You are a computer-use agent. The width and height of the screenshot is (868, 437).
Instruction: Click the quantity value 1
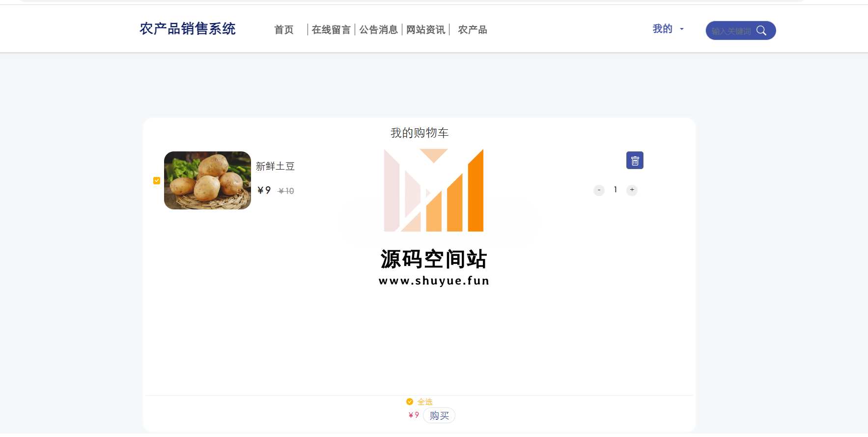click(x=615, y=190)
